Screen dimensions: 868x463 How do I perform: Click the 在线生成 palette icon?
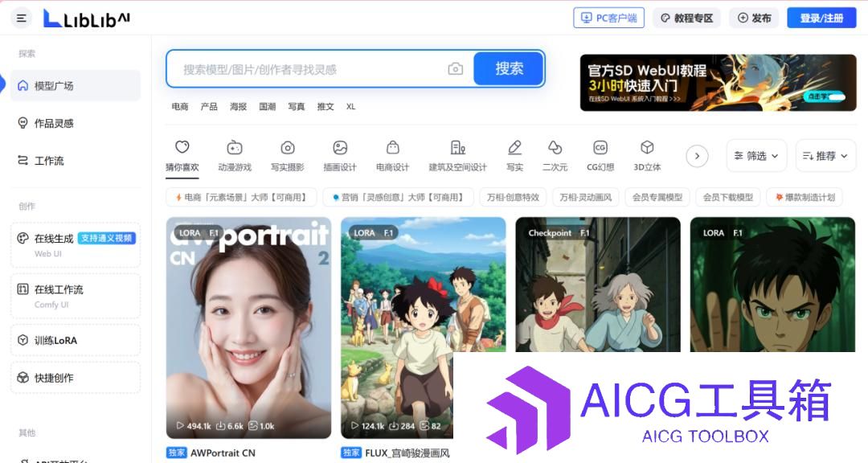pyautogui.click(x=23, y=238)
